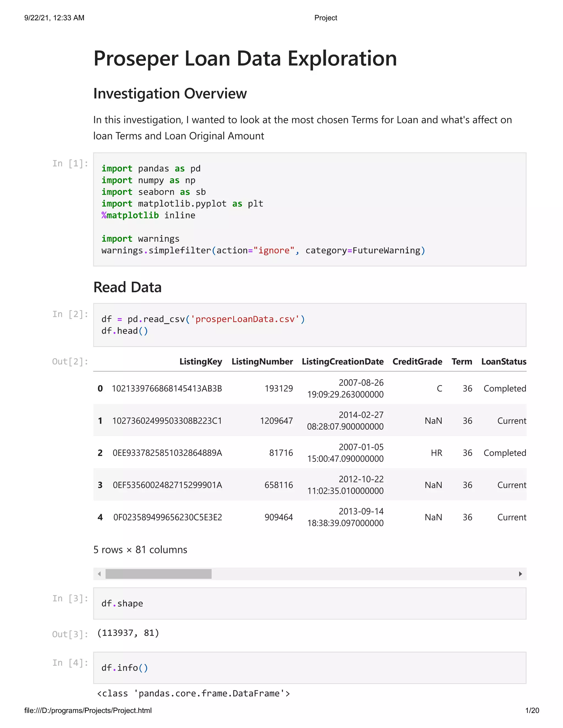
Task: Click inside the pandas import code cell
Action: click(310, 209)
